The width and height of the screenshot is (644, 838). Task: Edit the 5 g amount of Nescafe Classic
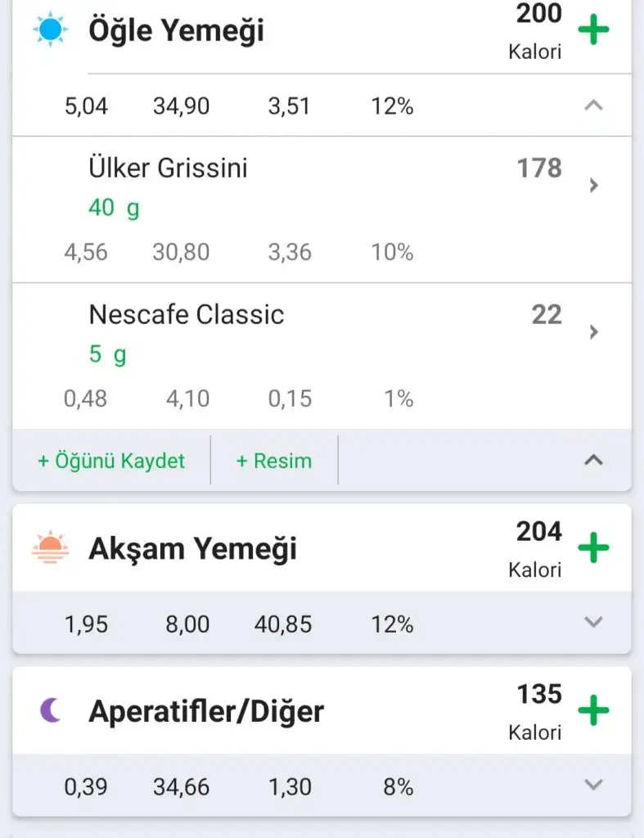(107, 354)
